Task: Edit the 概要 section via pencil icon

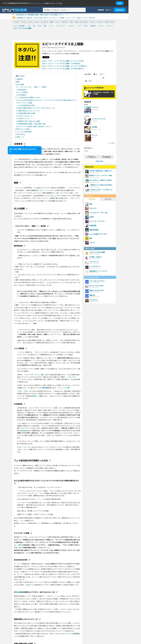Action: pos(20,183)
